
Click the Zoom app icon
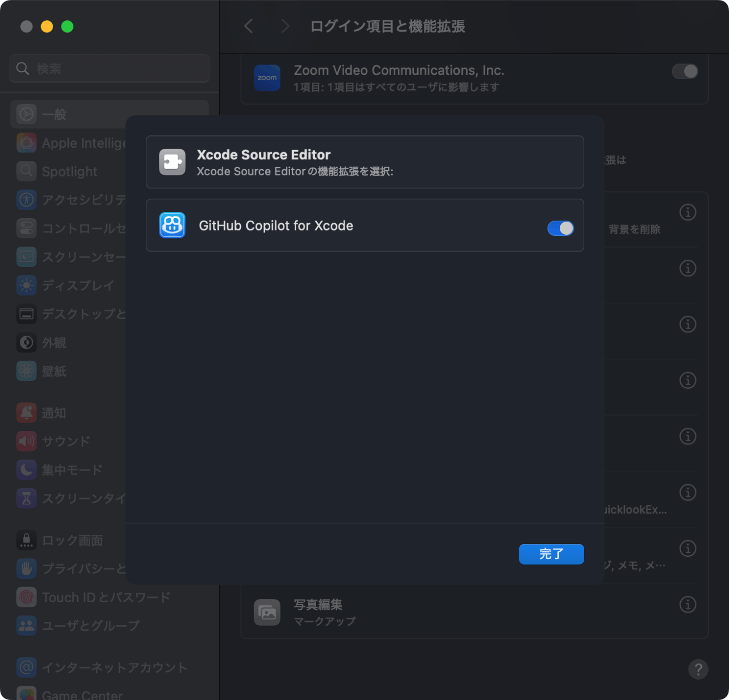pos(267,78)
